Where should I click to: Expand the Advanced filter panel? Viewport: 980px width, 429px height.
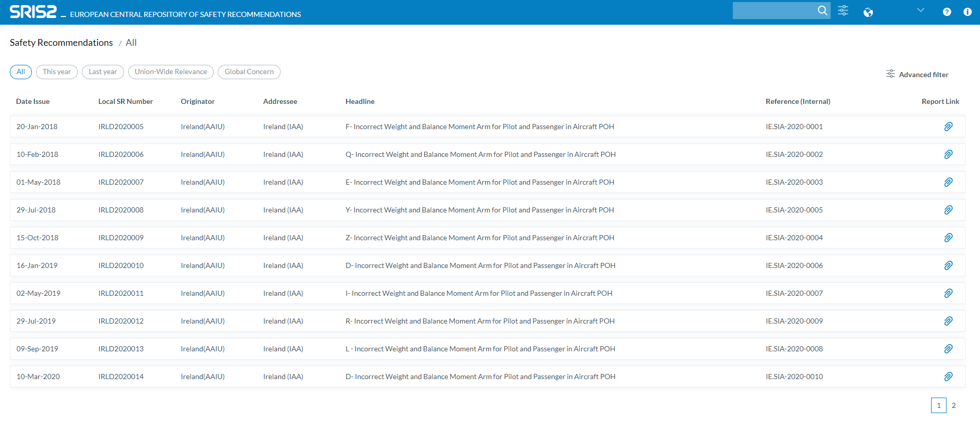pyautogui.click(x=917, y=75)
